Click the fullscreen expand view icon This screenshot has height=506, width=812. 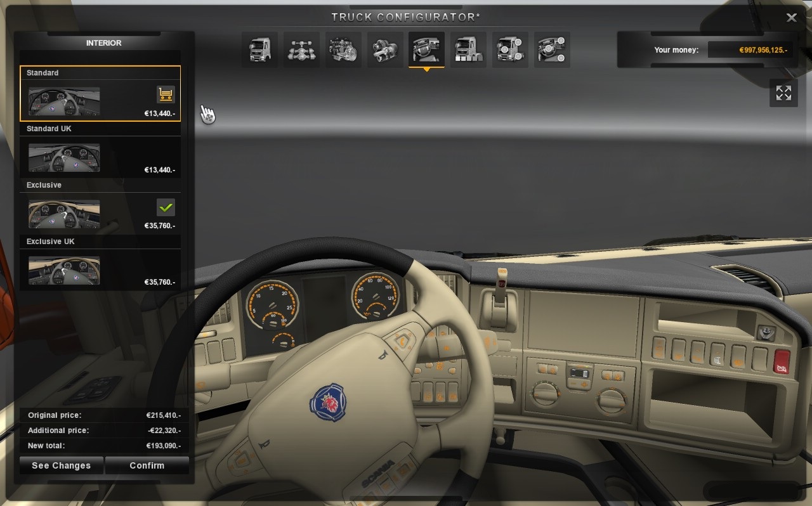pyautogui.click(x=783, y=93)
